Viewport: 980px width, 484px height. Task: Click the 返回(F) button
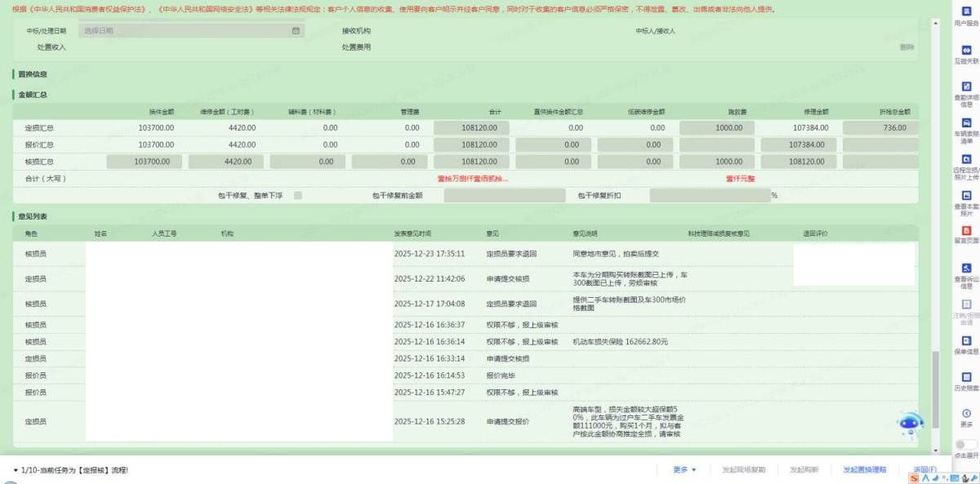point(924,470)
